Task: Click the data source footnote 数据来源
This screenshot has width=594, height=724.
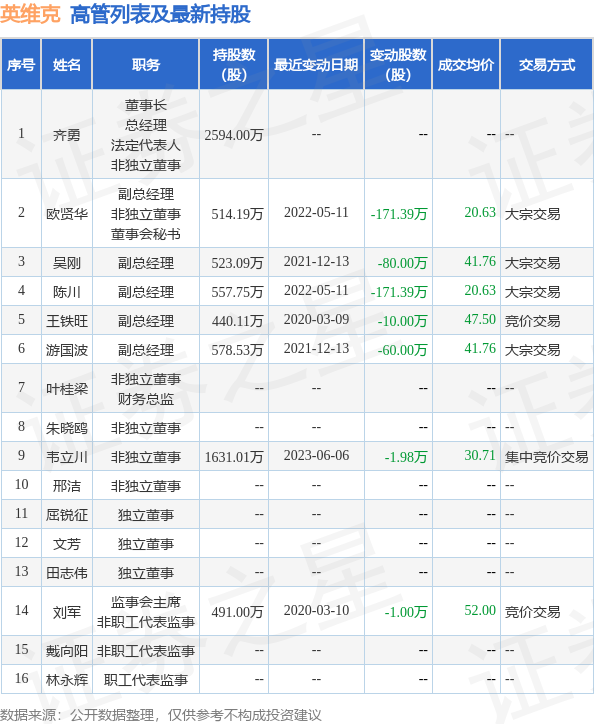Action: pyautogui.click(x=160, y=715)
